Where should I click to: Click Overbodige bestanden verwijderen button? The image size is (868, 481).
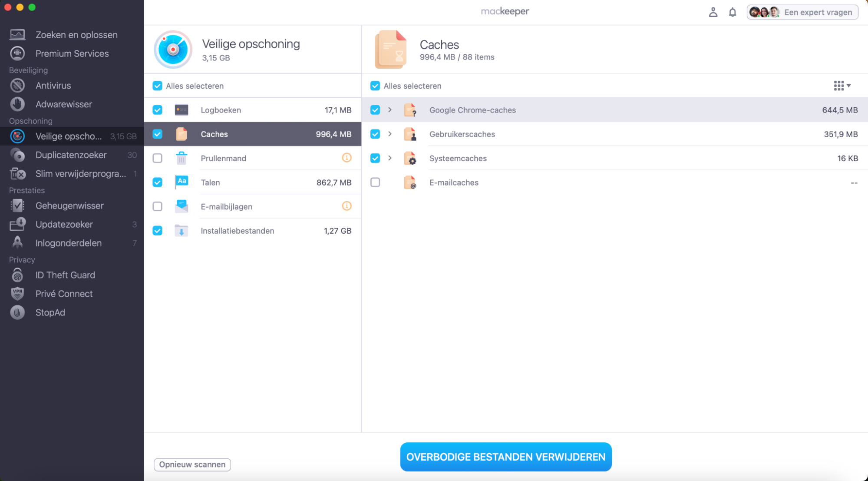(x=505, y=457)
